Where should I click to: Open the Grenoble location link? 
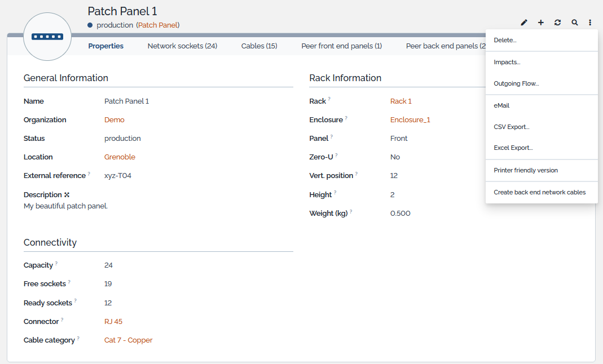[x=120, y=157]
